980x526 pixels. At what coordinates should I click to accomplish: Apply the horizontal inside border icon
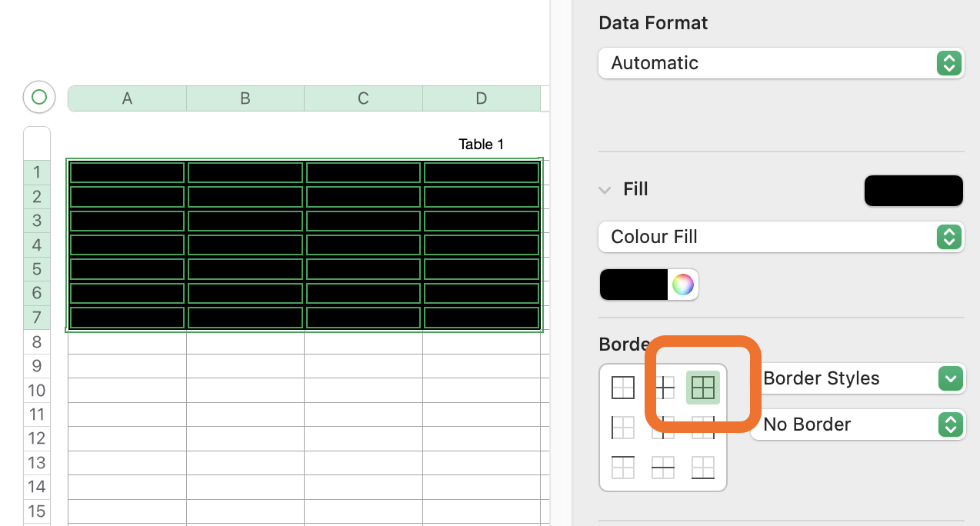[x=663, y=467]
